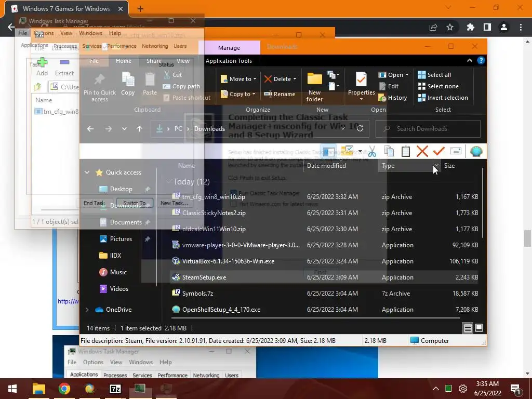Click the envelope Email icon in lower toolbar
The width and height of the screenshot is (532, 399).
(455, 151)
